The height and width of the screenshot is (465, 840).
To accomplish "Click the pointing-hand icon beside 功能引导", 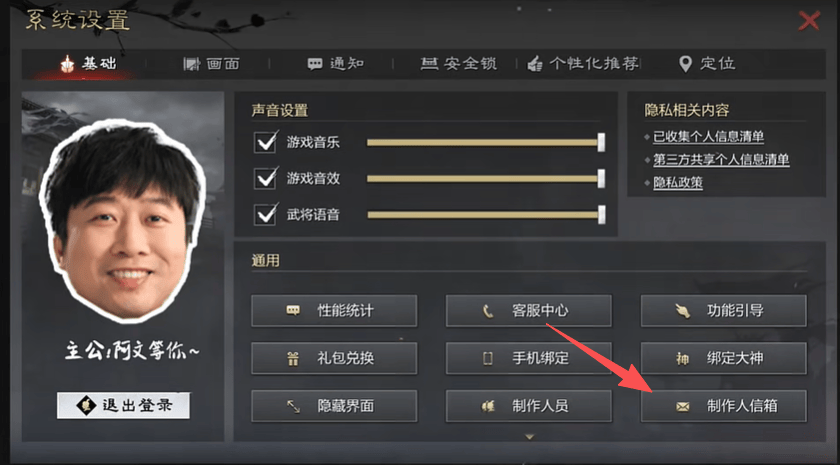I will click(x=682, y=311).
